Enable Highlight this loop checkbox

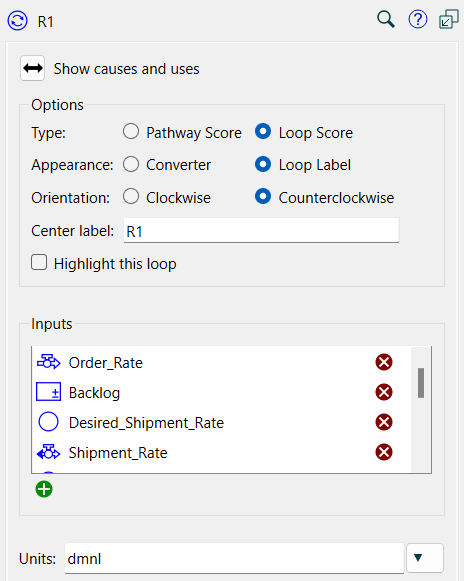pos(39,262)
